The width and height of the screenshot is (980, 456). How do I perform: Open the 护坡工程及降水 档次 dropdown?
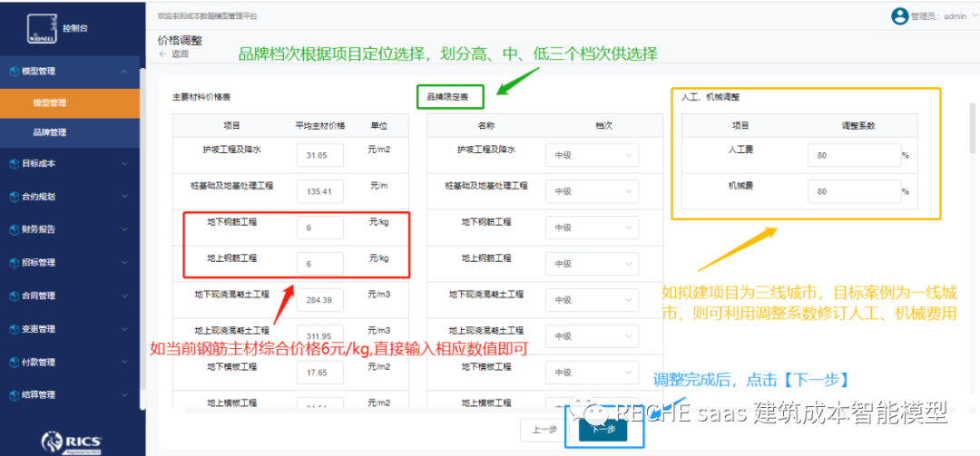[x=592, y=155]
